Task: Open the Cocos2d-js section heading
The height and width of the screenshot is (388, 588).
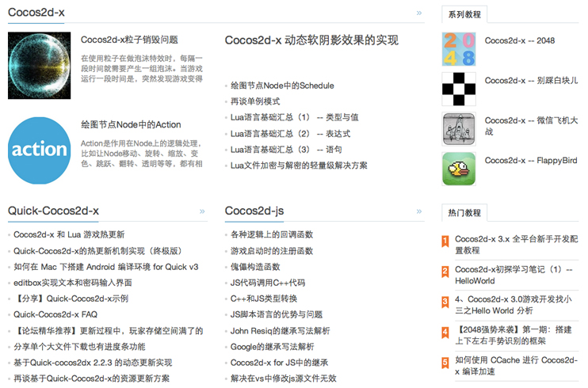Action: (x=254, y=211)
